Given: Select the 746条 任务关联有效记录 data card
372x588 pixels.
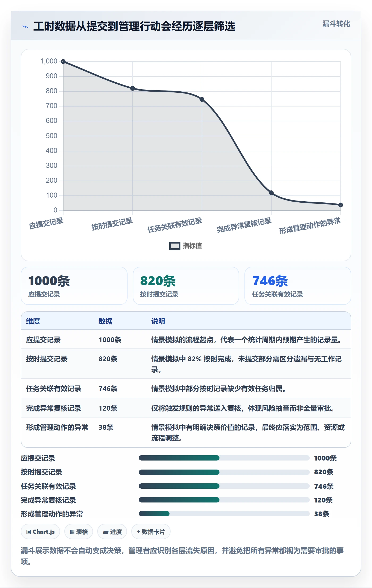Looking at the screenshot, I should (298, 286).
